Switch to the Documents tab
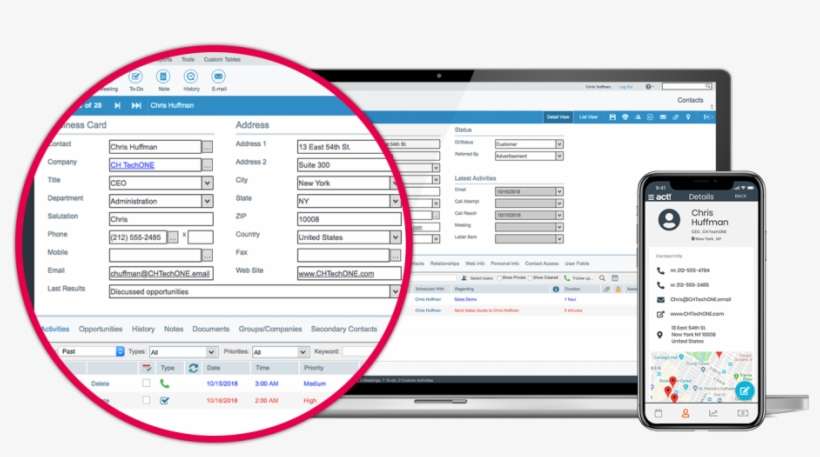 coord(211,329)
